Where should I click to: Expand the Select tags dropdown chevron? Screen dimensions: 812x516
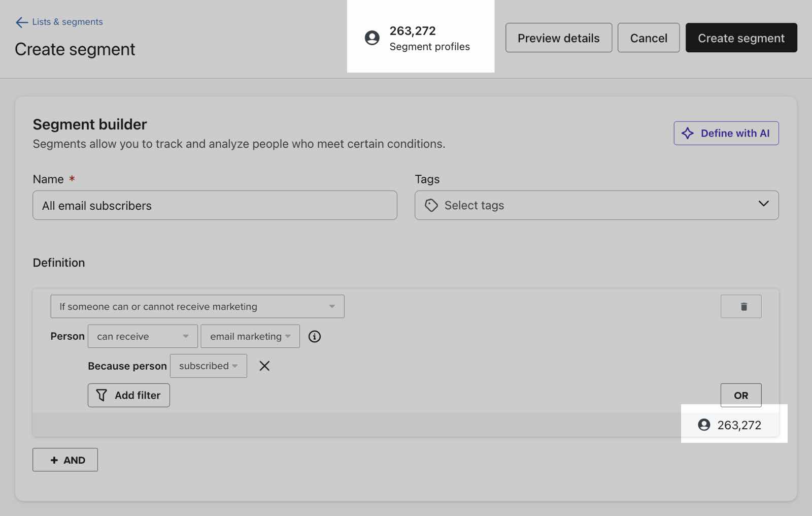(763, 205)
